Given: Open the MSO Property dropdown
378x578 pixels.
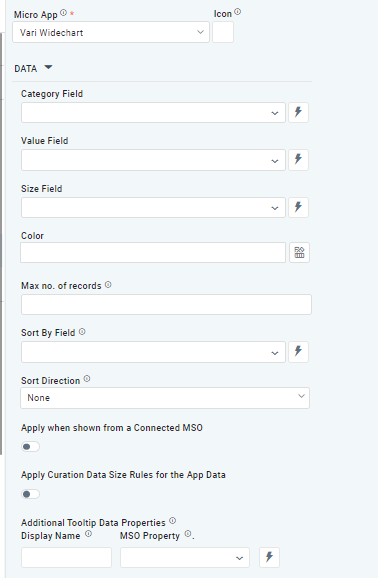Looking at the screenshot, I should tap(185, 557).
